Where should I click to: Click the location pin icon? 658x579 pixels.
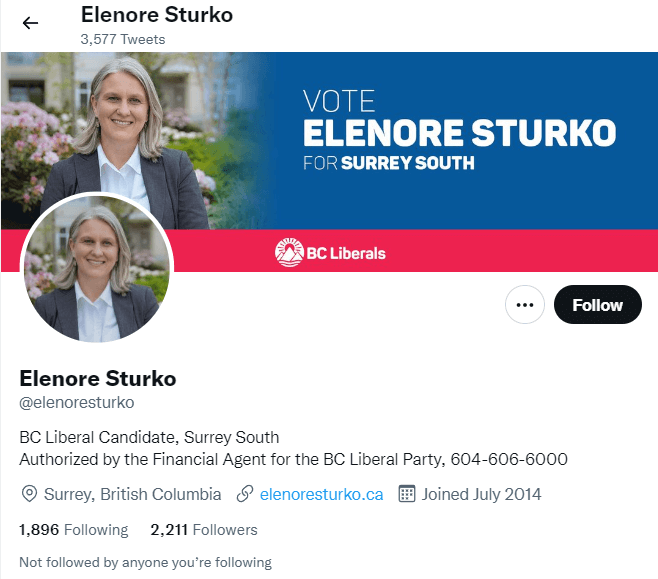29,494
